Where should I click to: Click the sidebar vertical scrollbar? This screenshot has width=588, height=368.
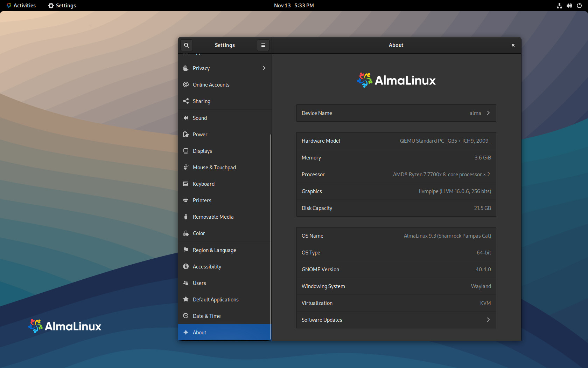point(271,237)
